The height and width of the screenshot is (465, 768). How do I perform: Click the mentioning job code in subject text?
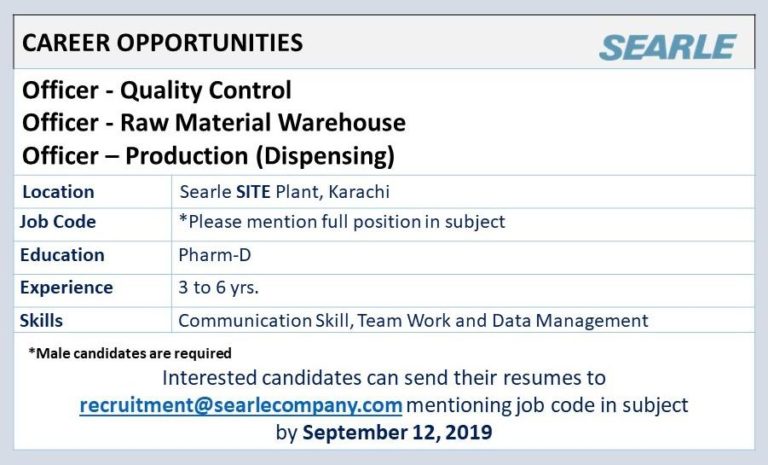tap(548, 405)
